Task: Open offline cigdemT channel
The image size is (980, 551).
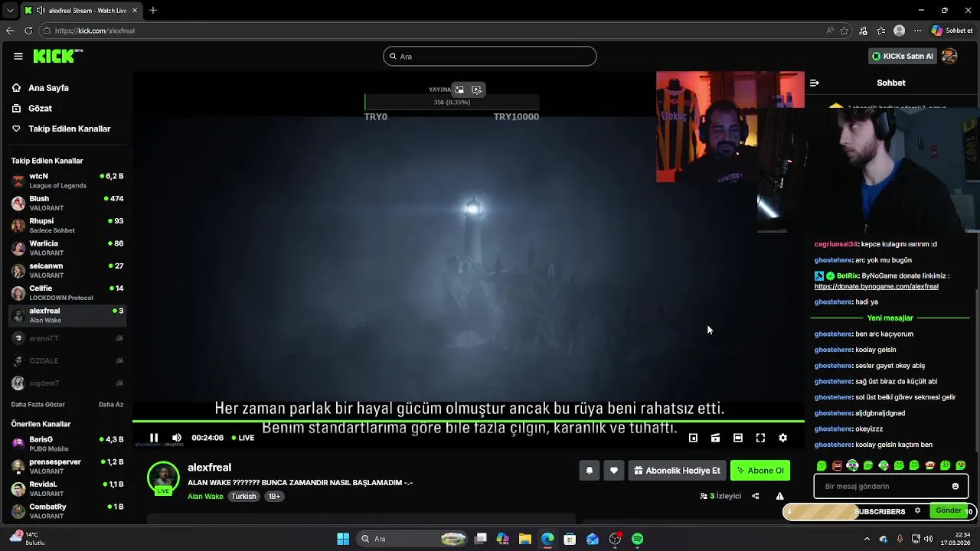Action: click(x=67, y=383)
